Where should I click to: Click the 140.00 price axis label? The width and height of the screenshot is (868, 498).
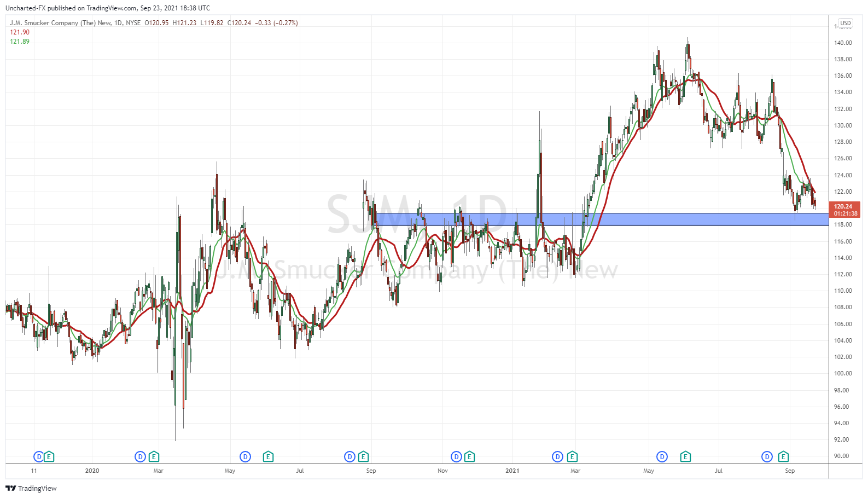click(843, 43)
